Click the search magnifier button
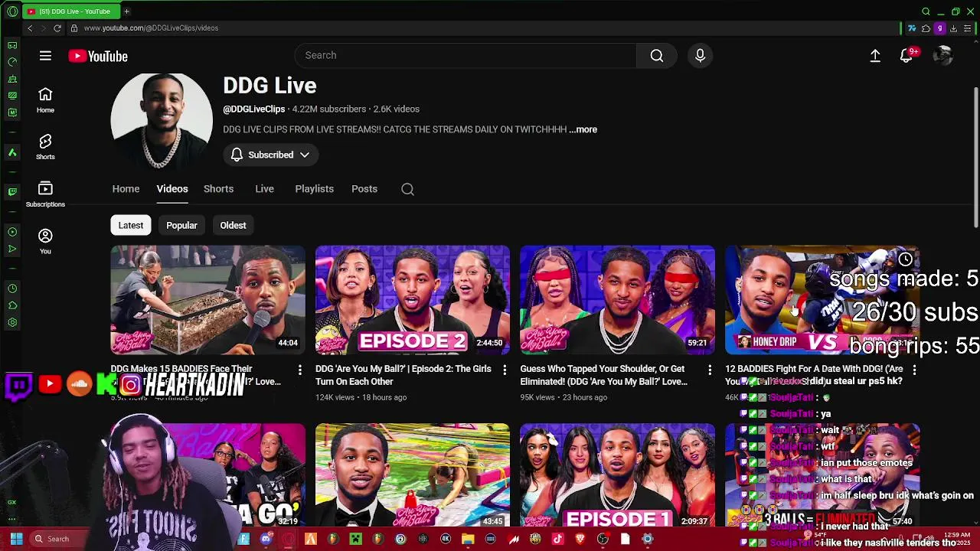Screen dimensions: 980x551 (x=657, y=55)
